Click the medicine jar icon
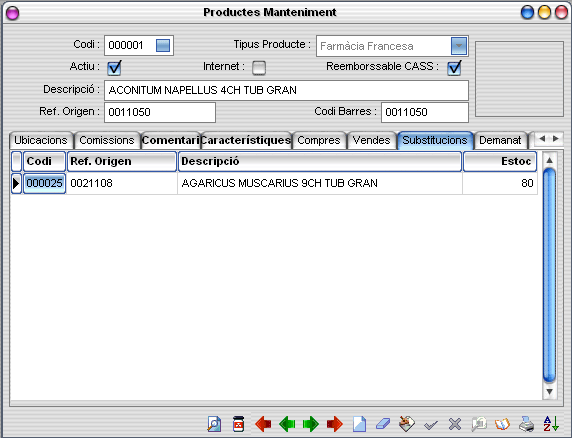Image resolution: width=572 pixels, height=438 pixels. click(x=238, y=424)
